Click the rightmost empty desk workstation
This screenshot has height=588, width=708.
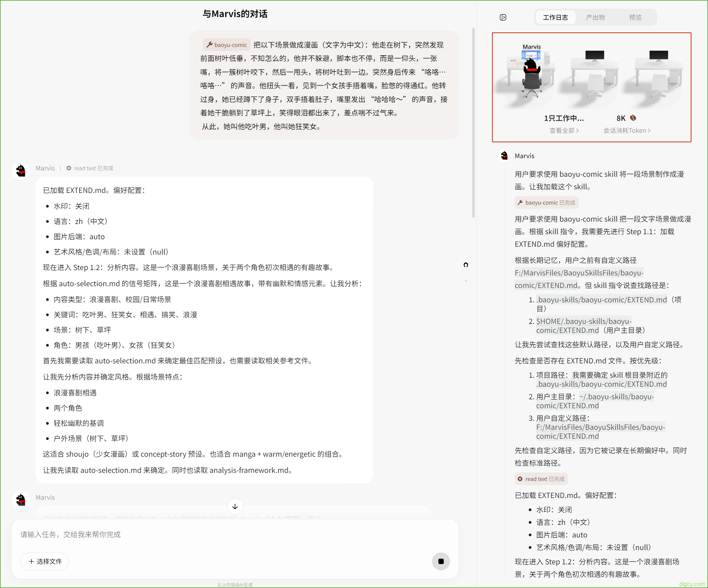(x=659, y=75)
